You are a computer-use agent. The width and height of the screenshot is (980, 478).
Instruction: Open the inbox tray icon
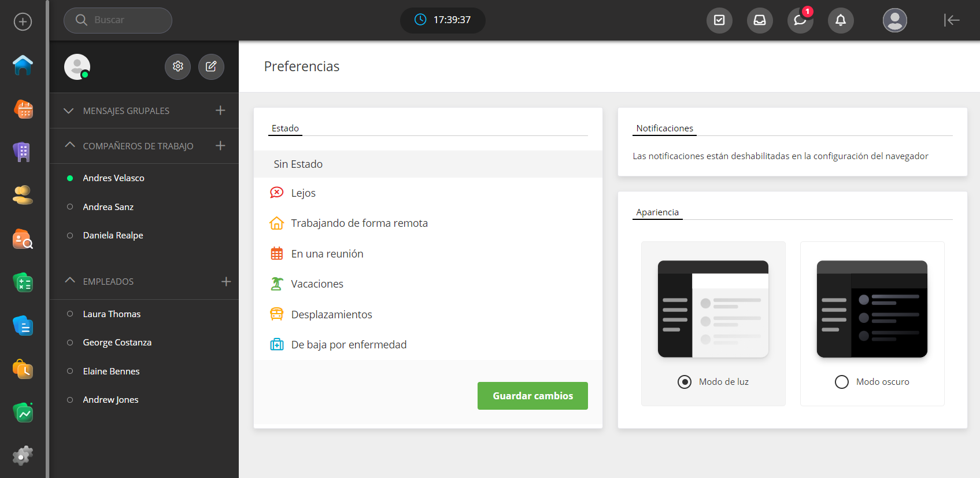(759, 21)
